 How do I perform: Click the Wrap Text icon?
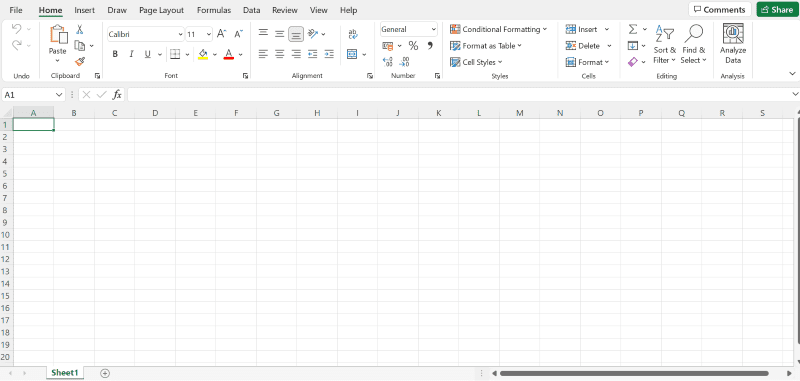(x=353, y=34)
